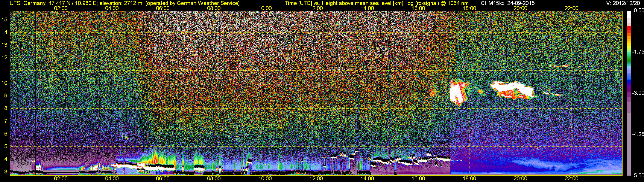Click the 11. km height axis label
644x182 pixels.
[5, 70]
